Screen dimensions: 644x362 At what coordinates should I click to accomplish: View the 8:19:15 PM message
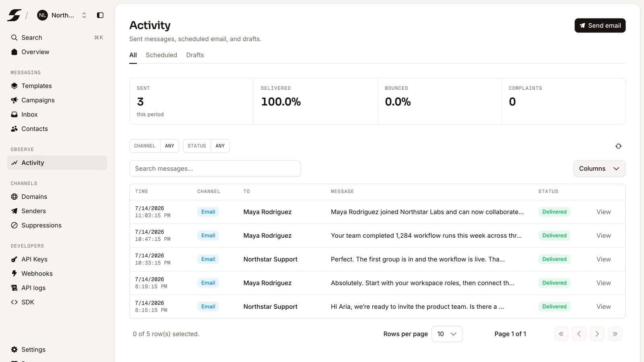coord(603,283)
